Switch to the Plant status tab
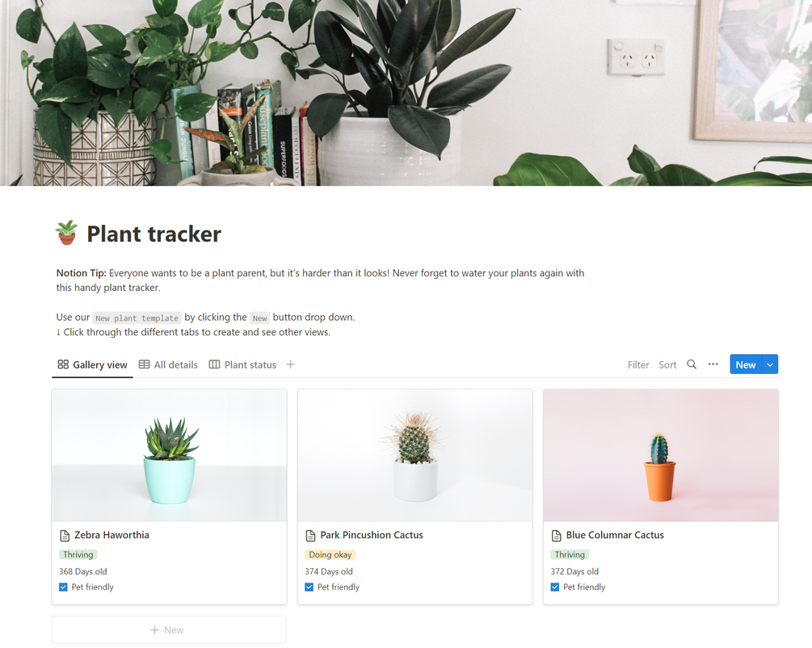This screenshot has height=648, width=812. click(x=243, y=364)
